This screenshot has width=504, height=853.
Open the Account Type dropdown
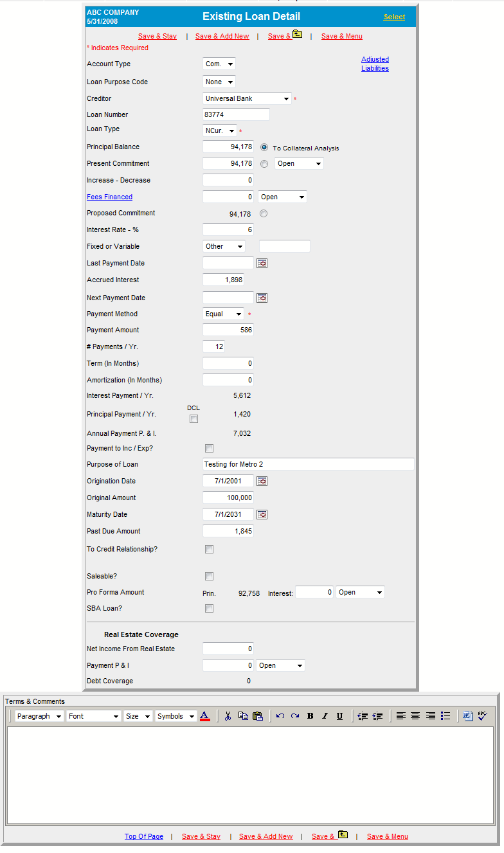(219, 64)
